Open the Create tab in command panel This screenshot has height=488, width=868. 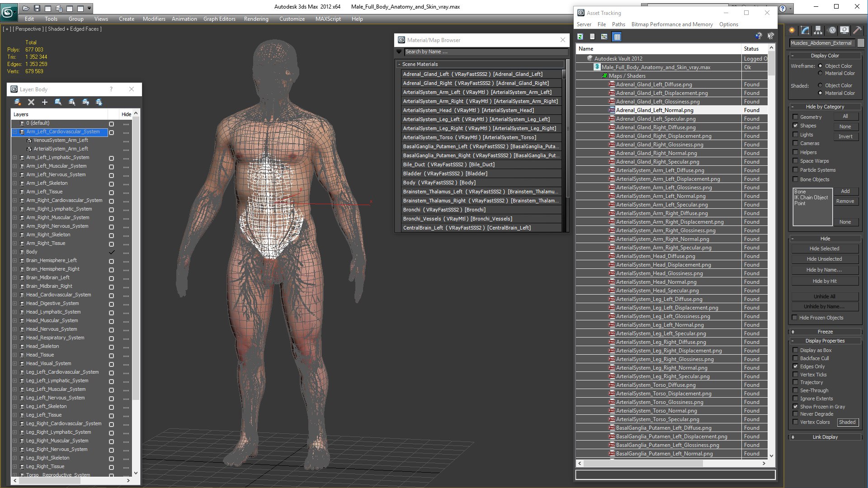pos(792,30)
